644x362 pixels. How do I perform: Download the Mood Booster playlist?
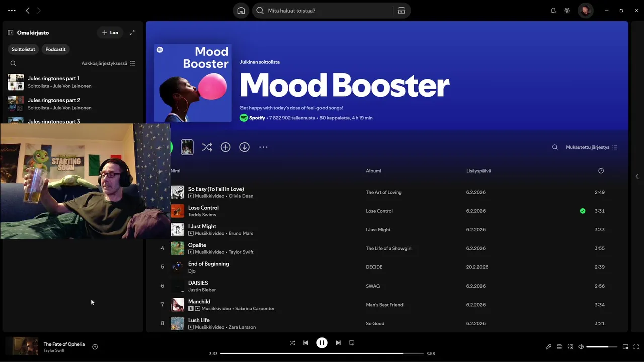pos(245,147)
